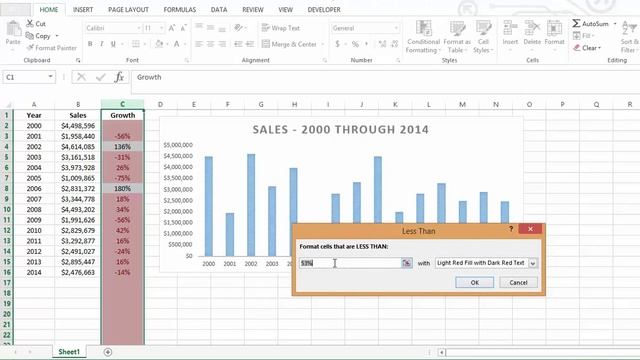Apply Percent Style format
The image size is (640, 360).
click(356, 44)
